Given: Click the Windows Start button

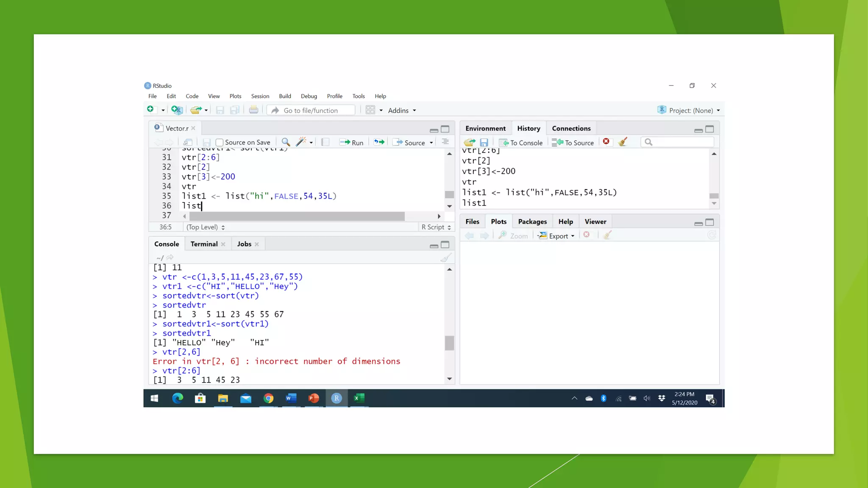Looking at the screenshot, I should tap(155, 398).
